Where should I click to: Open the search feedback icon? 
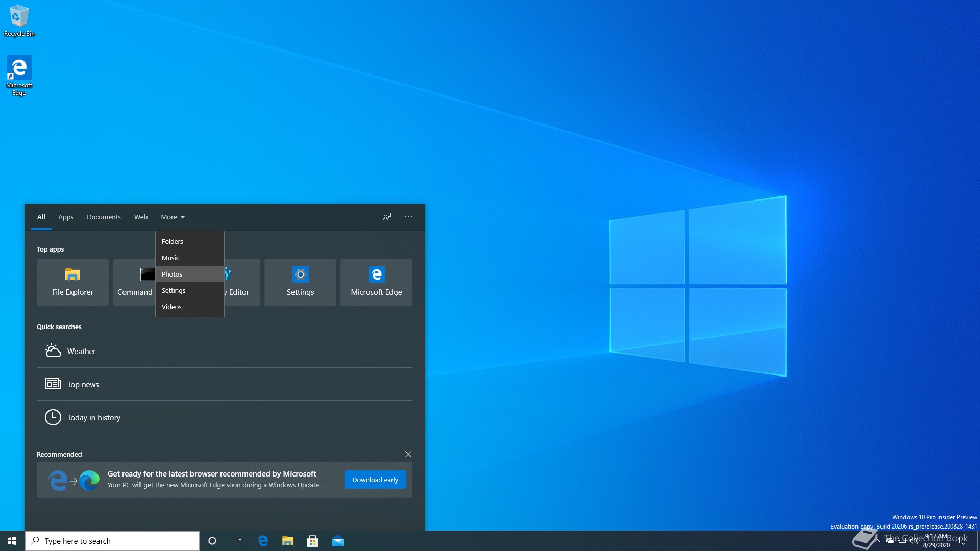(x=387, y=217)
